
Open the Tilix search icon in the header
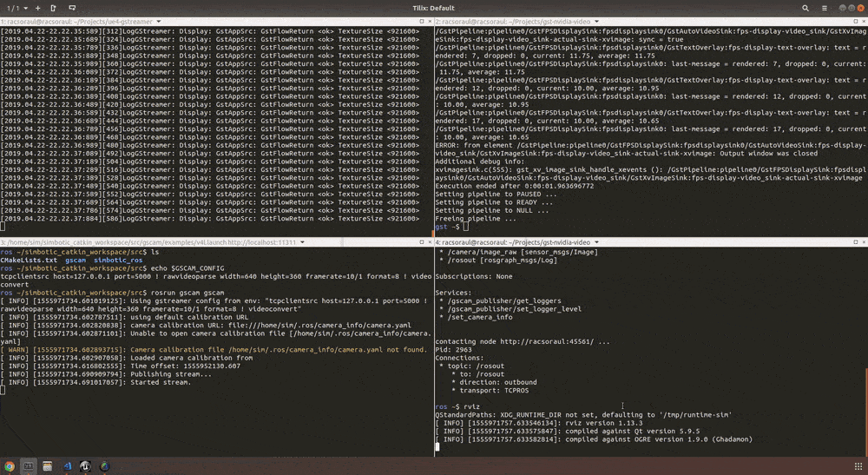coord(806,8)
